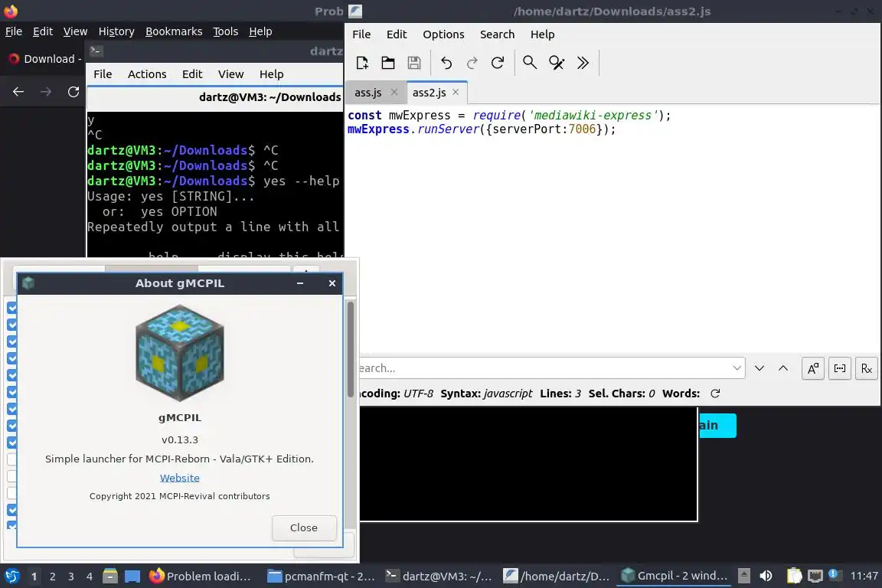882x588 pixels.
Task: Click the save floppy disk icon in editor
Action: (x=414, y=63)
